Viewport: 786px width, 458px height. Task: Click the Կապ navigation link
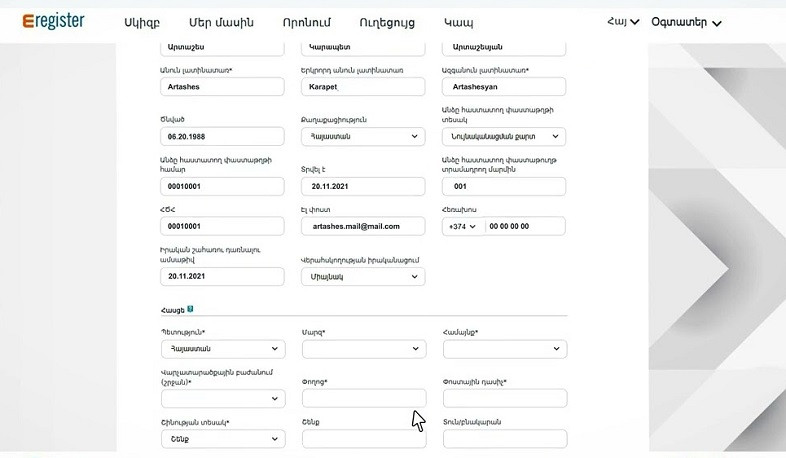pos(459,22)
